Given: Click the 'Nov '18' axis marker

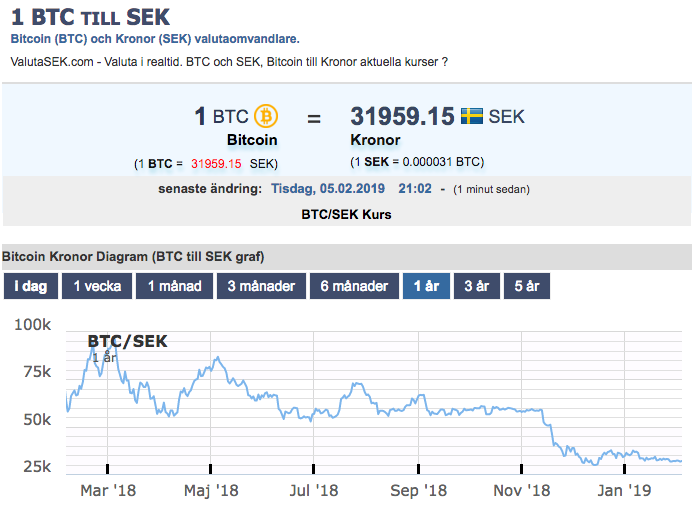Looking at the screenshot, I should coord(522,490).
